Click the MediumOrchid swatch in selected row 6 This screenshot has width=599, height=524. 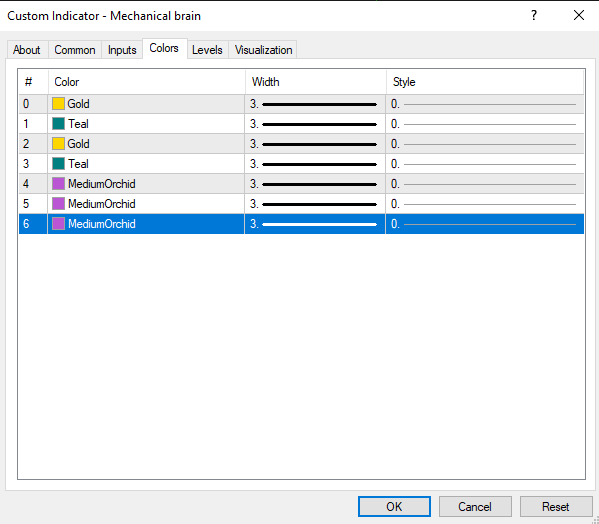click(x=58, y=224)
